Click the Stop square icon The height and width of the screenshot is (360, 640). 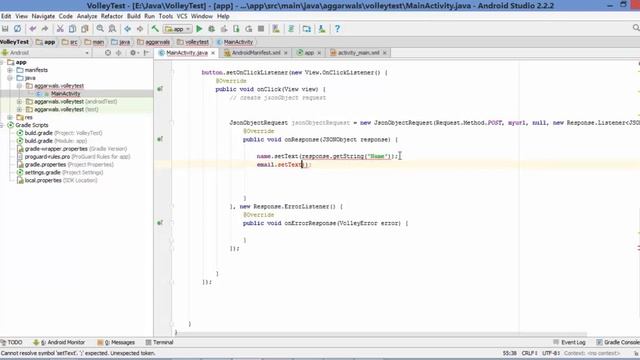point(261,29)
